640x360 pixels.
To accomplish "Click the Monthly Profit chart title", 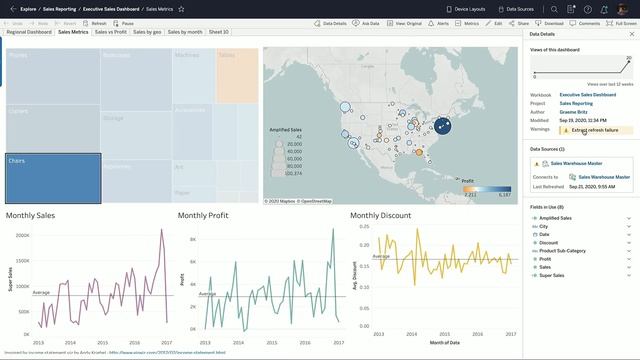I will click(203, 216).
